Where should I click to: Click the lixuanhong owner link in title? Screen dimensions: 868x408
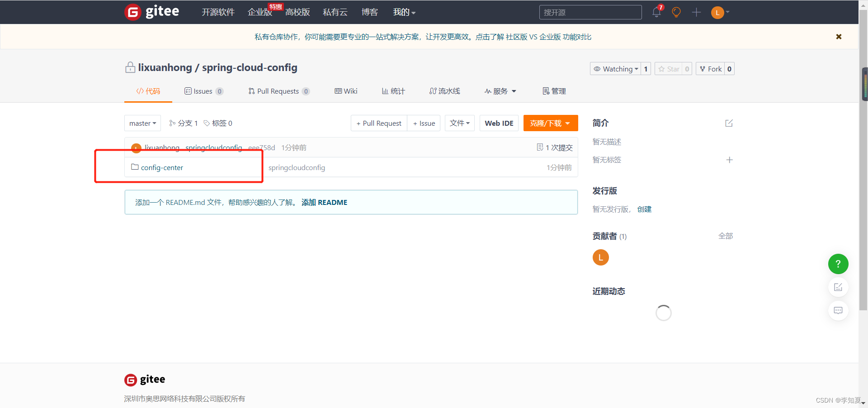tap(165, 67)
